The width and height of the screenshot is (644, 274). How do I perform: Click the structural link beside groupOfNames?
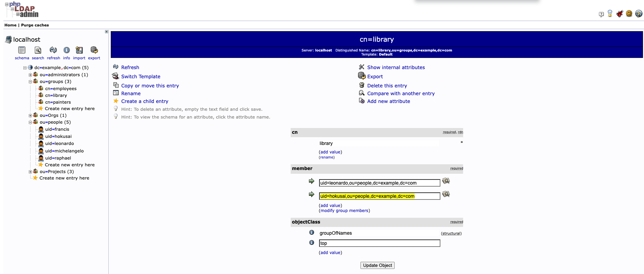(x=451, y=233)
